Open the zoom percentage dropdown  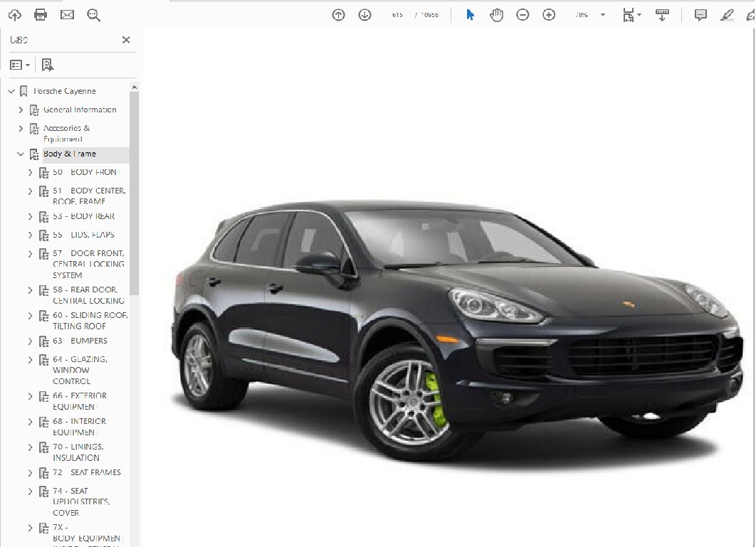603,15
